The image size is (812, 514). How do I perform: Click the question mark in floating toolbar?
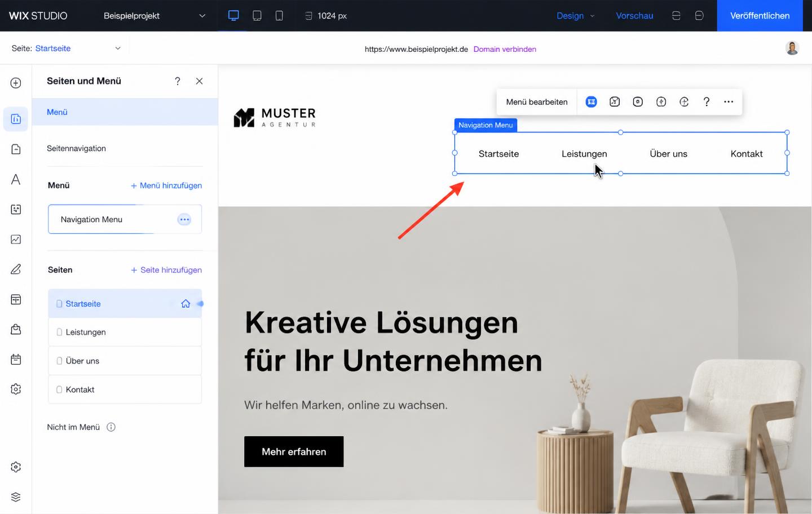[707, 102]
